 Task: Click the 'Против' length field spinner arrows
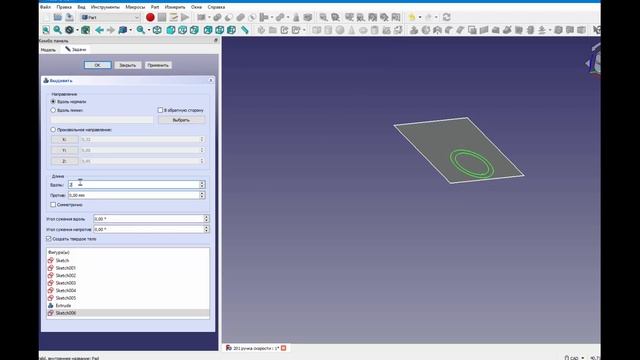tap(202, 195)
